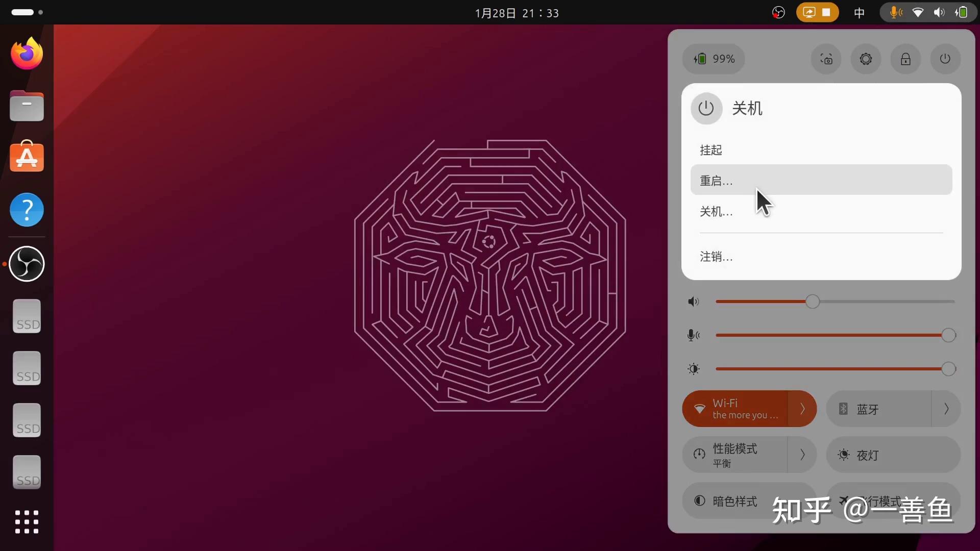Open the Files manager from the dock
The image size is (980, 551).
click(x=27, y=106)
